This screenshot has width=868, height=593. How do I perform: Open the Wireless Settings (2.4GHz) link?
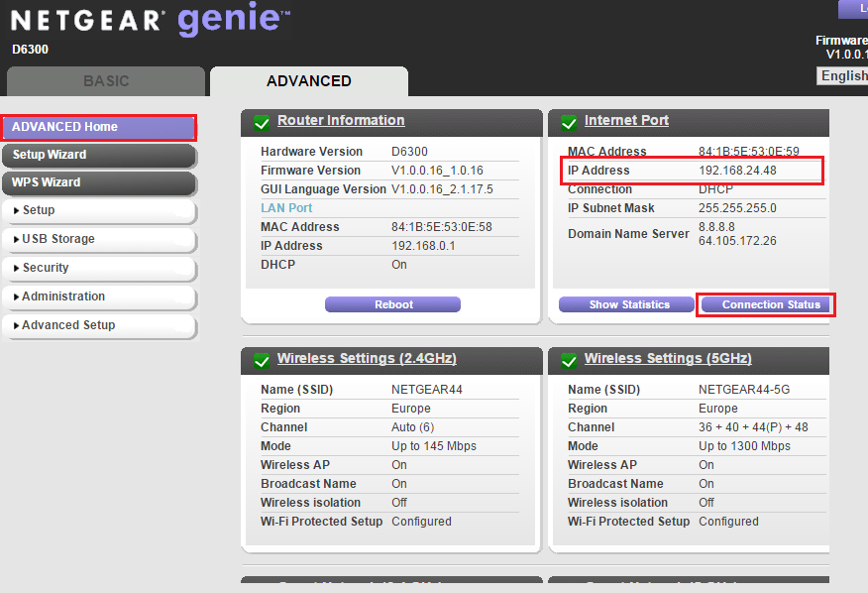[x=367, y=359]
